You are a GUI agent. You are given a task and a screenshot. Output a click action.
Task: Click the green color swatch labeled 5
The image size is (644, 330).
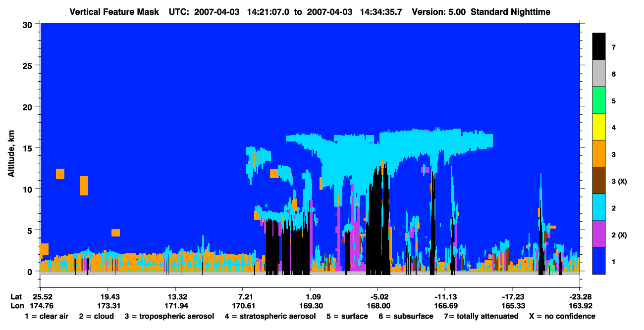pos(599,100)
